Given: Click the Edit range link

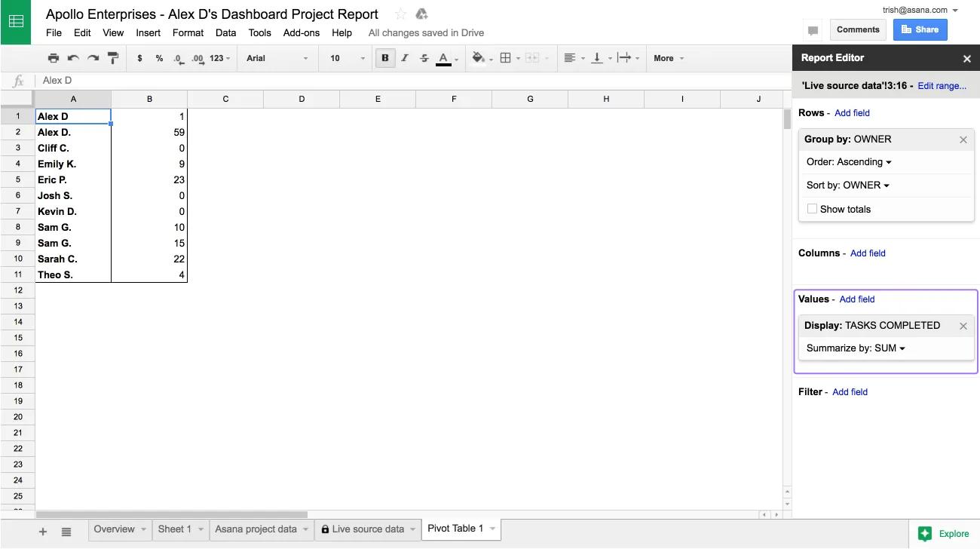Looking at the screenshot, I should [941, 86].
